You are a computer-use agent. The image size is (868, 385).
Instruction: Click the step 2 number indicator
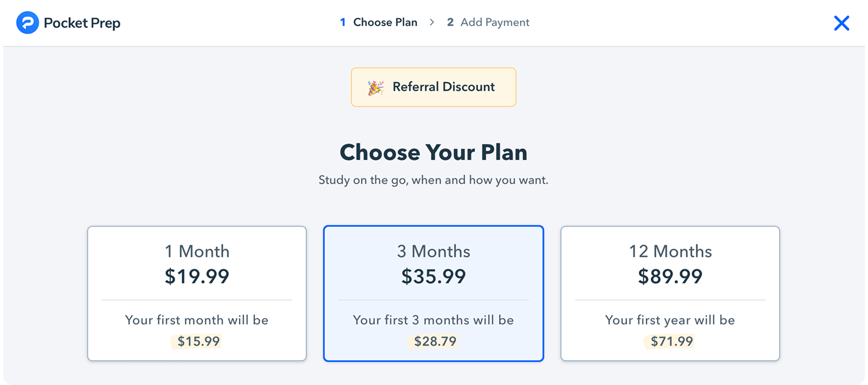click(x=450, y=22)
